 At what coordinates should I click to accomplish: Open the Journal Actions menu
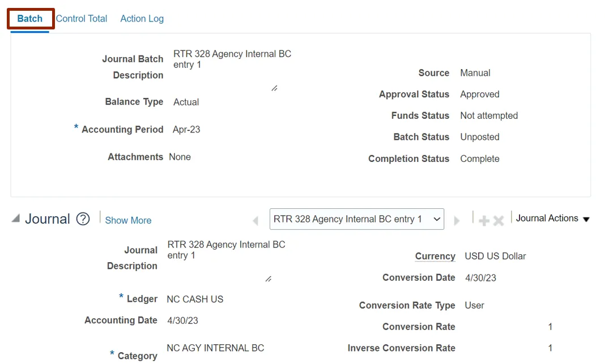click(552, 219)
